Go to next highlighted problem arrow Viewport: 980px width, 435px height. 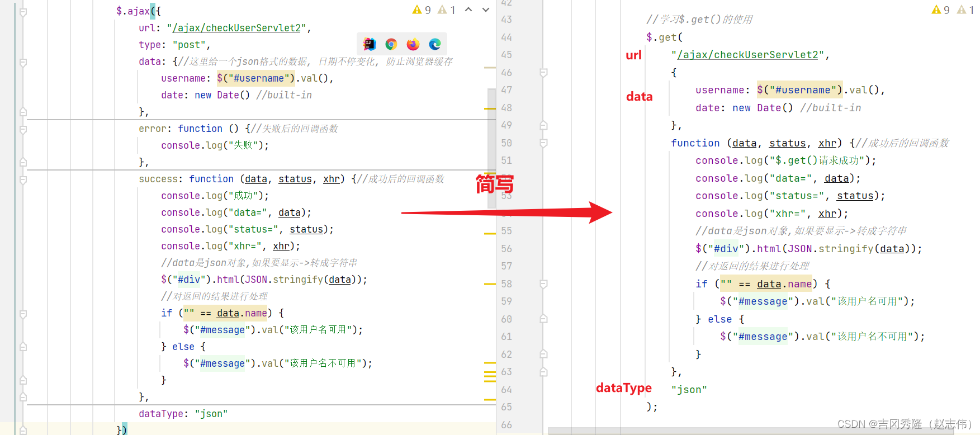pos(486,10)
